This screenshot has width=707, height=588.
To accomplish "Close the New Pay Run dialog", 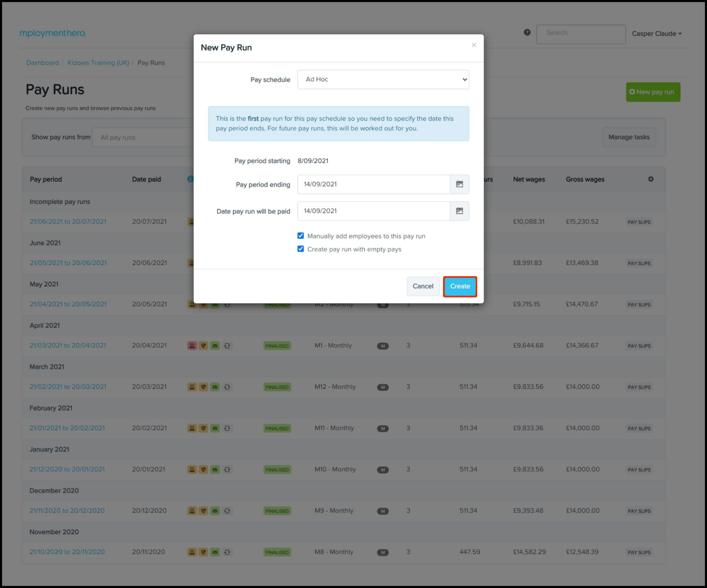I will [474, 45].
